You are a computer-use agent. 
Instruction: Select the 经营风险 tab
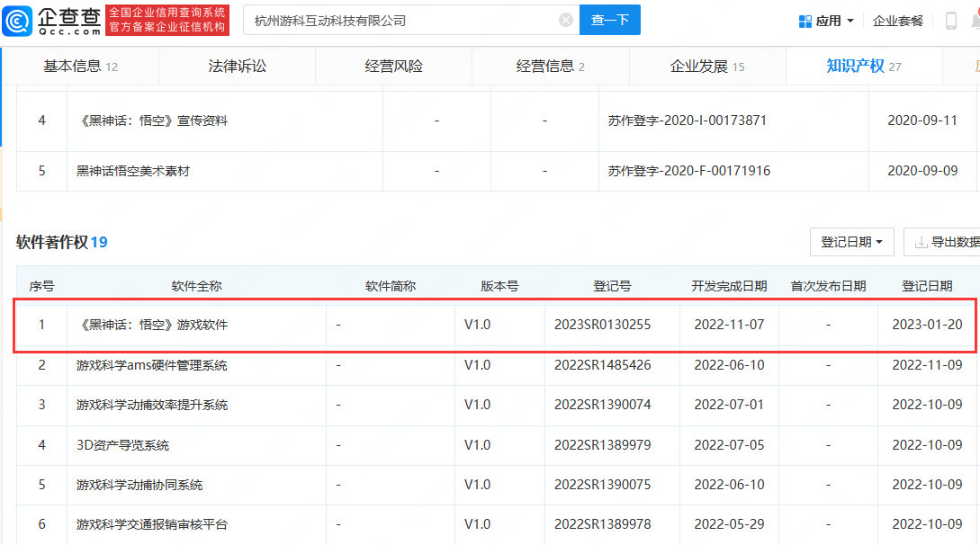[393, 66]
